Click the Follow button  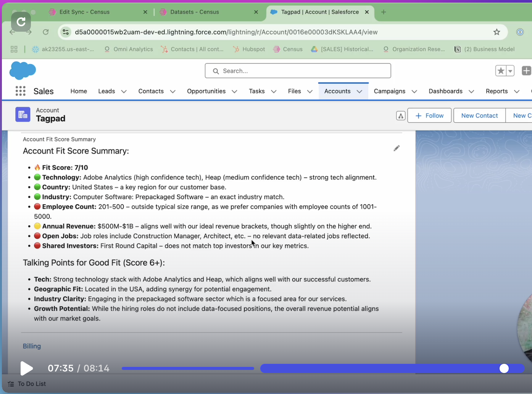pos(429,116)
